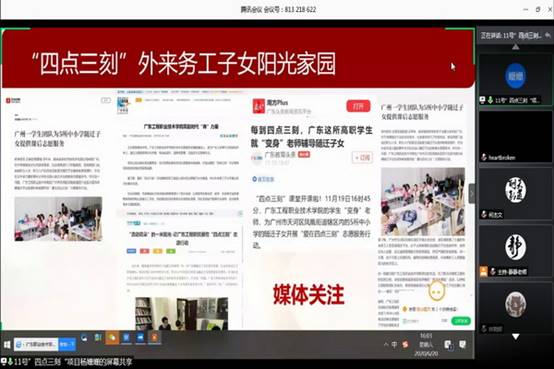Viewport: 554px width, 369px height.
Task: Click the red 打开 button in Nanfang Plus article
Action: [x=358, y=106]
